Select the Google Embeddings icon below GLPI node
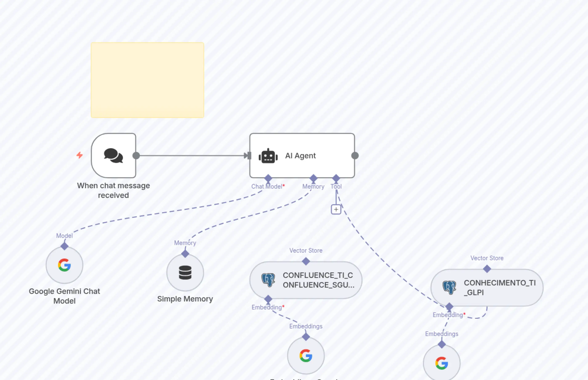The width and height of the screenshot is (588, 380). tap(442, 363)
